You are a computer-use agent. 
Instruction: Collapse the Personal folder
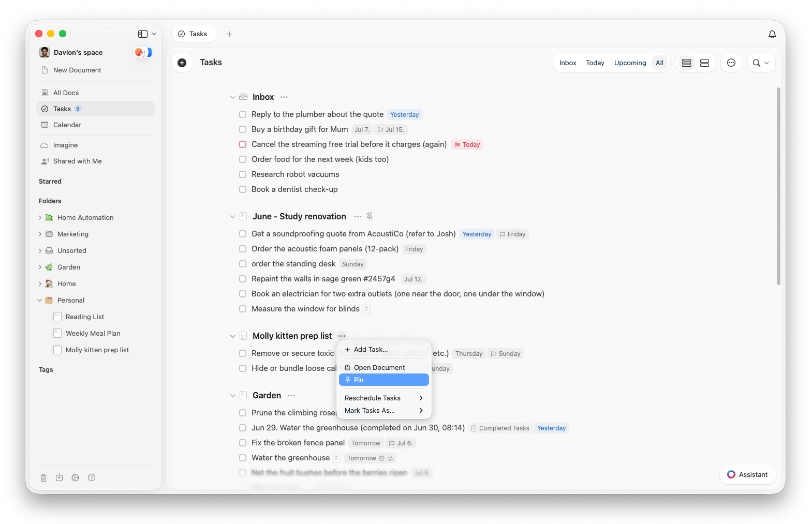[40, 301]
